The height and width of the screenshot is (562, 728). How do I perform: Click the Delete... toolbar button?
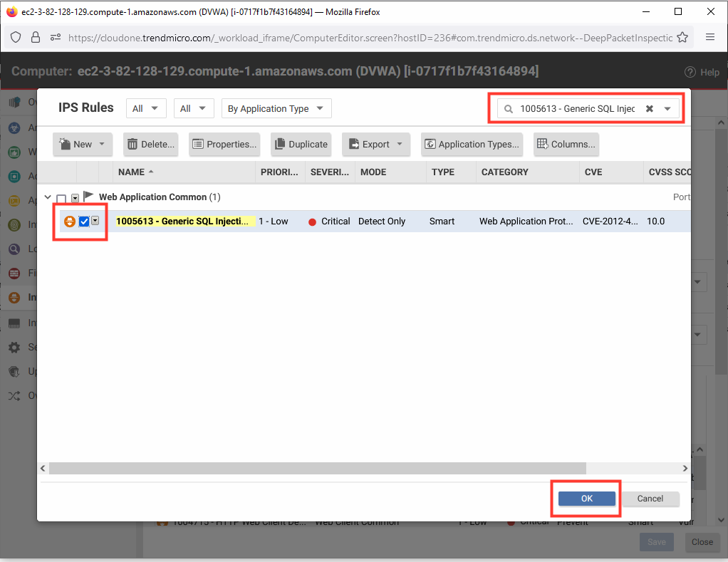pos(151,145)
